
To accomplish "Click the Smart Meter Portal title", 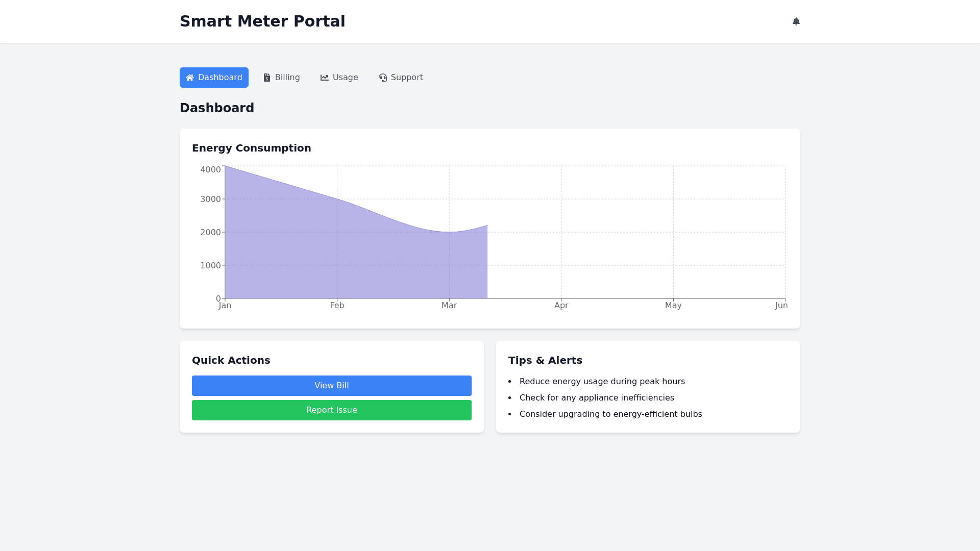I will pyautogui.click(x=262, y=21).
